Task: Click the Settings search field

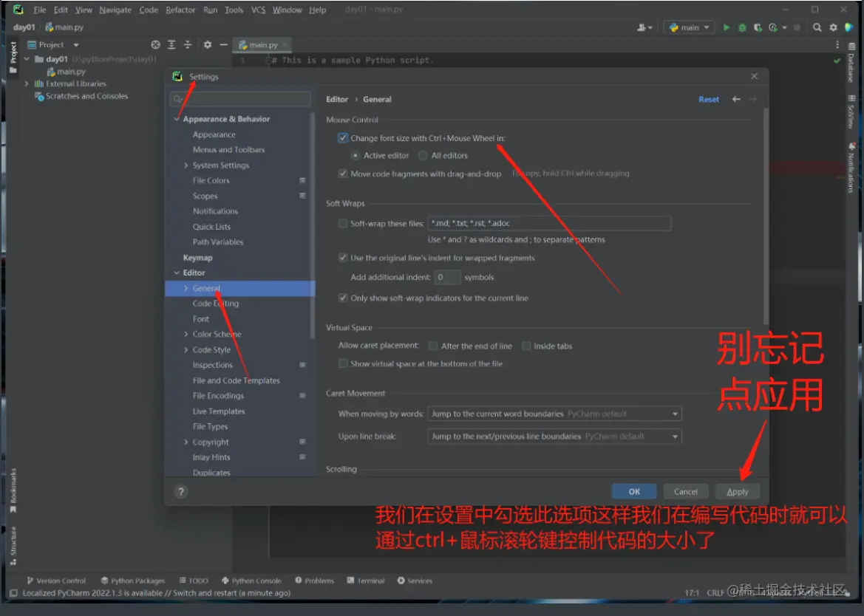Action: 240,99
